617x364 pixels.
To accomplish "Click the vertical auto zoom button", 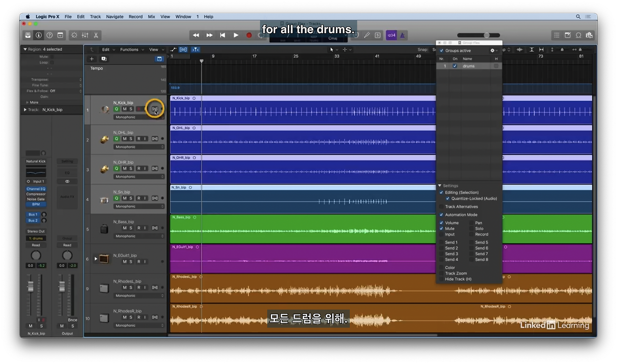I will 532,50.
